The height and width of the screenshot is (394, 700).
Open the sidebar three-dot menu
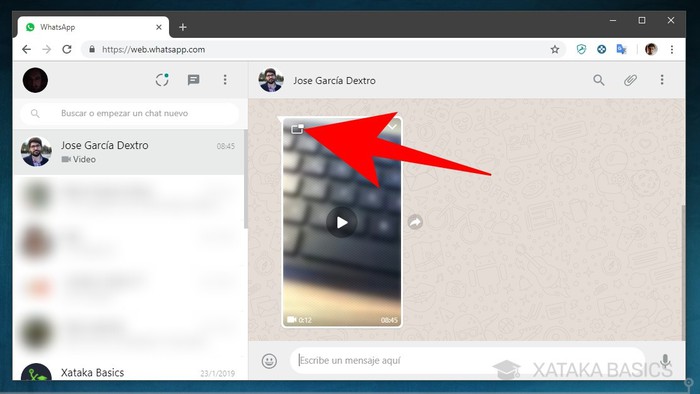[x=225, y=80]
